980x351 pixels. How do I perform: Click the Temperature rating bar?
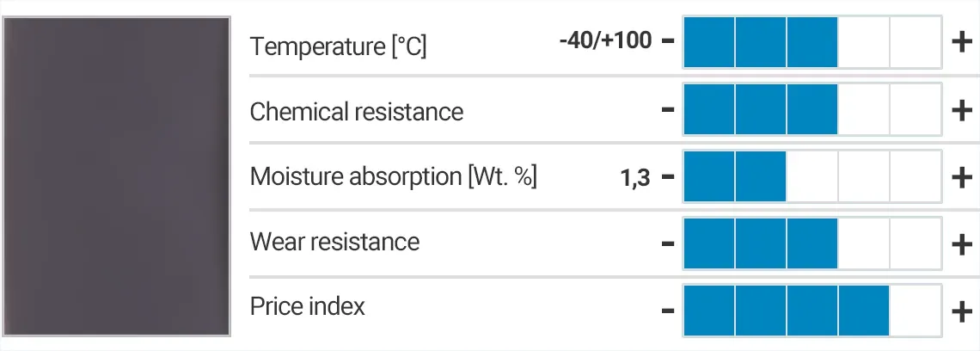pos(812,41)
